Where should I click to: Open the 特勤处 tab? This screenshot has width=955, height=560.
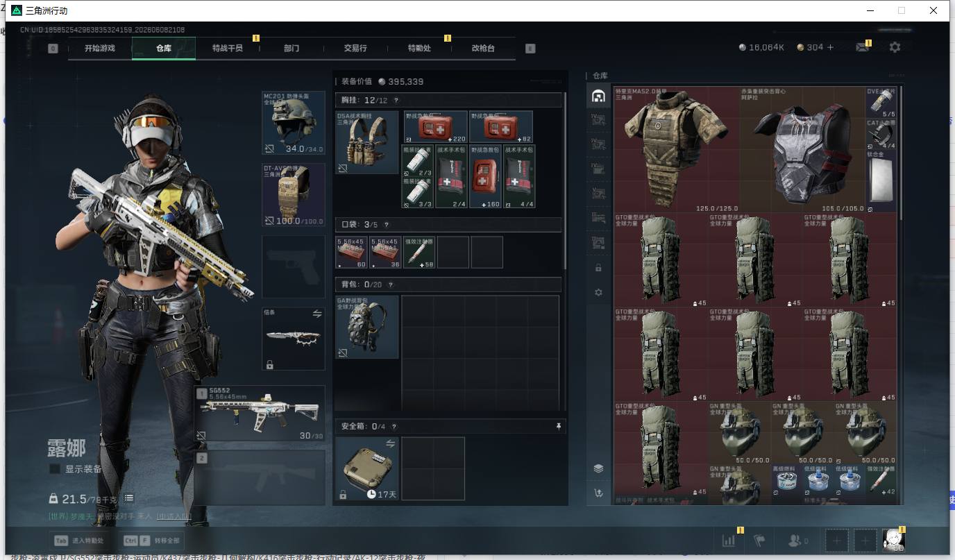tap(419, 49)
